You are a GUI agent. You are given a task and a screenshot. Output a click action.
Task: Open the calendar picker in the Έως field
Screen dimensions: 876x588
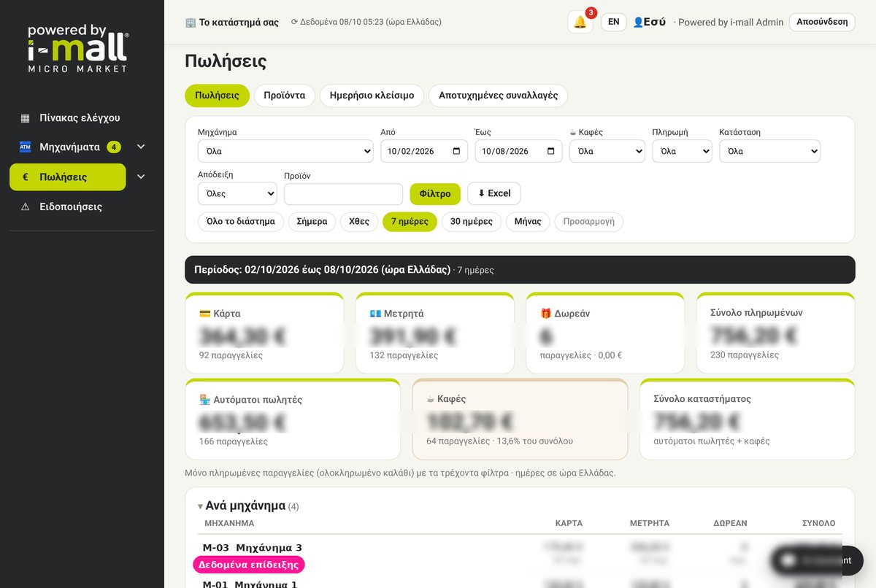pyautogui.click(x=550, y=151)
